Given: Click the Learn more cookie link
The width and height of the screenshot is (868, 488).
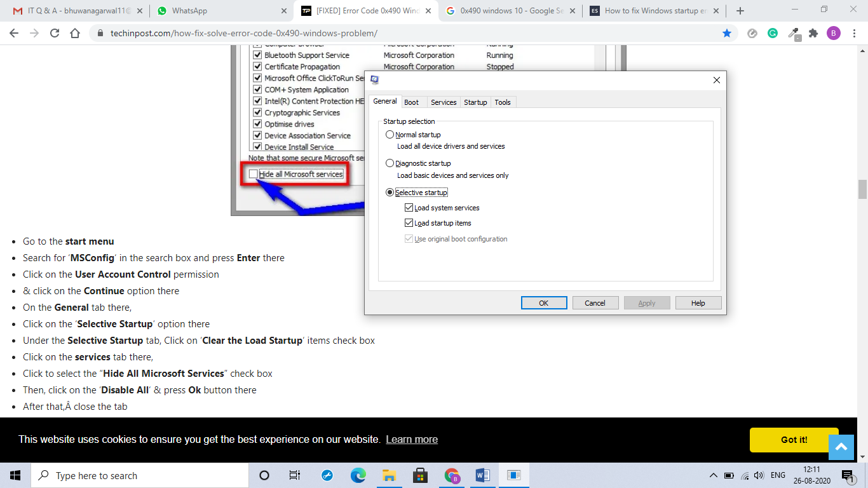Looking at the screenshot, I should tap(412, 440).
